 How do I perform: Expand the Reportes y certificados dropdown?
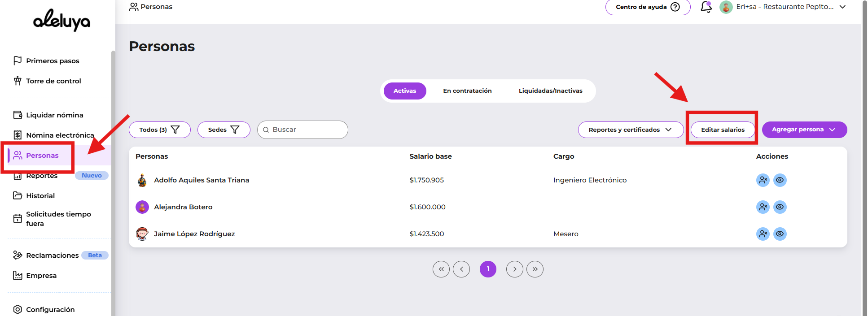click(630, 130)
